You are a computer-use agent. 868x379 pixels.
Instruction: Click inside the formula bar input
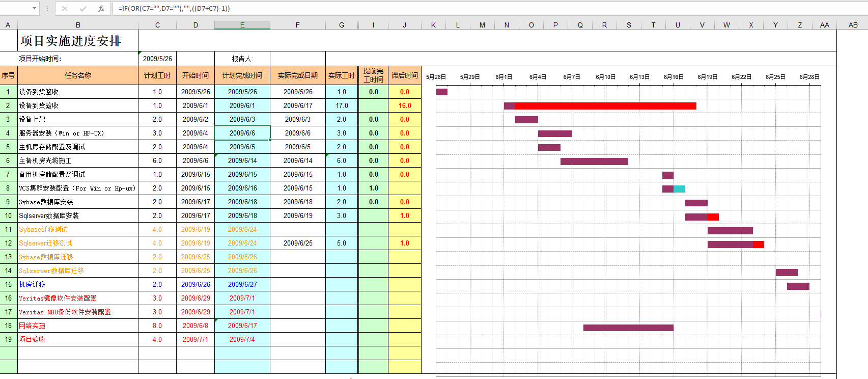pyautogui.click(x=489, y=9)
